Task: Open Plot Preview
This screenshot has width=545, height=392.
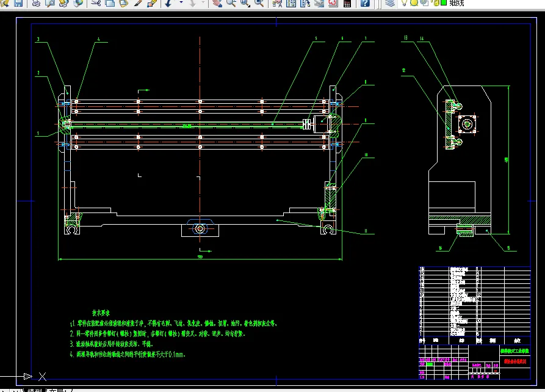Action: click(50, 3)
